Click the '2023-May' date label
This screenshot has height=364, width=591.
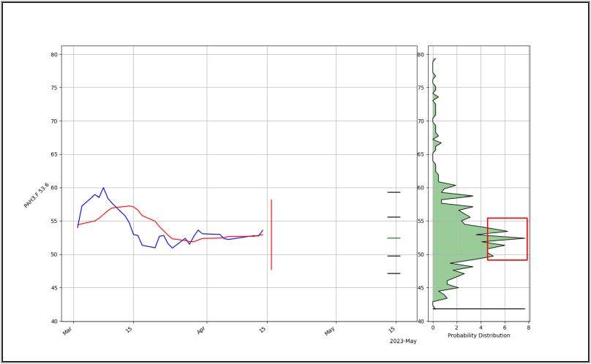tap(402, 341)
